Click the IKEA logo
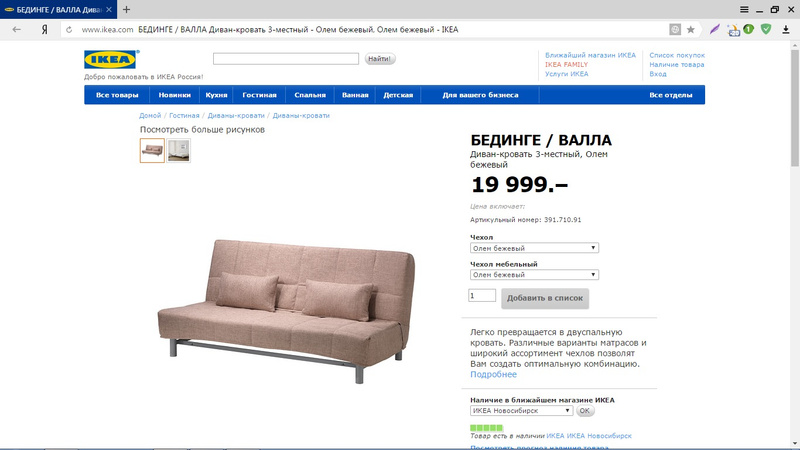Viewport: 800px width, 450px height. pyautogui.click(x=111, y=59)
